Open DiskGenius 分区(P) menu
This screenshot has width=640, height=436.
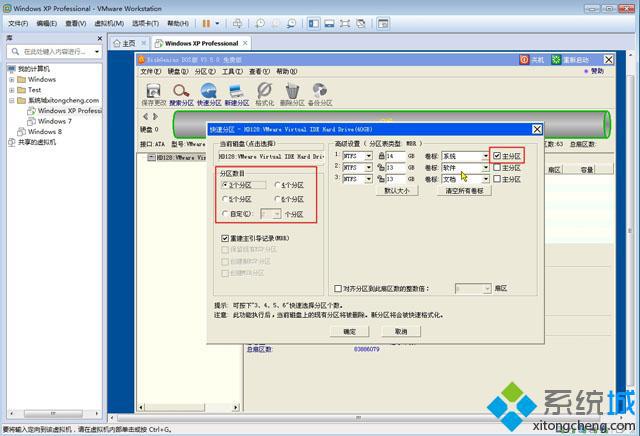point(205,71)
